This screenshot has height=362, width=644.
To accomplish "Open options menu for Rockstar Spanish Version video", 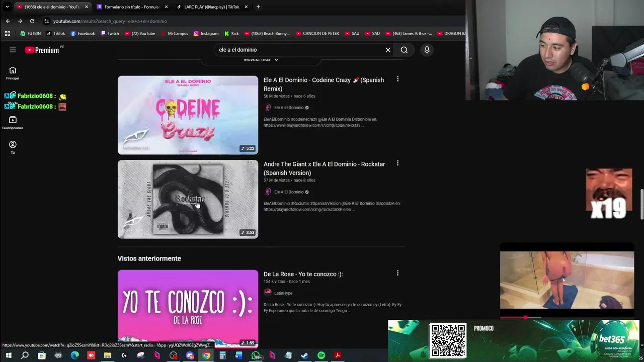I will coord(397,163).
